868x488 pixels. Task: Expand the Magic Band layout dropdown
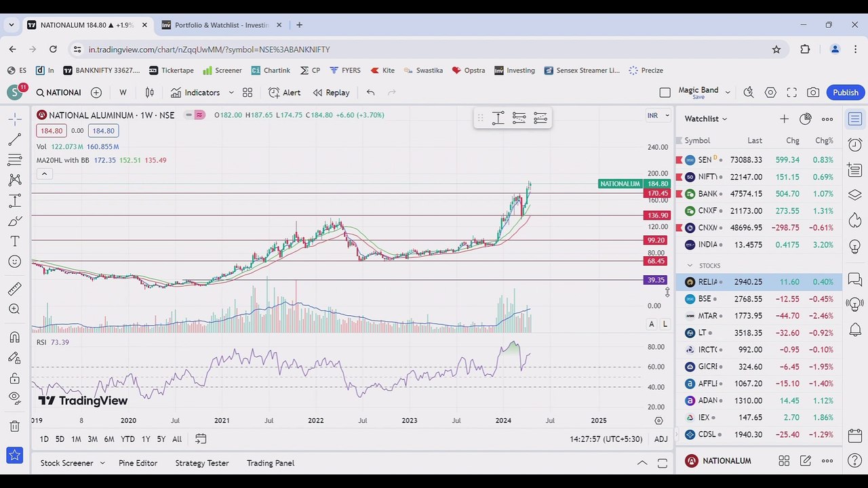(728, 92)
